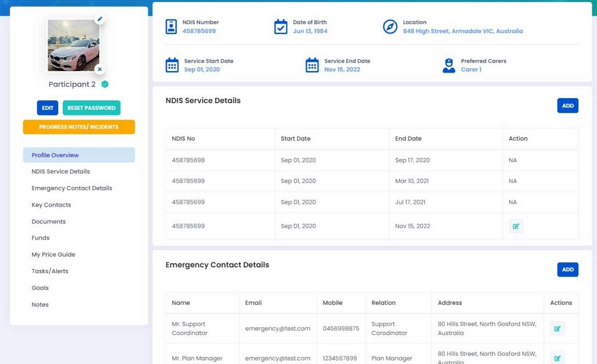Click the participant profile photo thumbnail
Screen dimensions: 597x364
click(x=73, y=45)
